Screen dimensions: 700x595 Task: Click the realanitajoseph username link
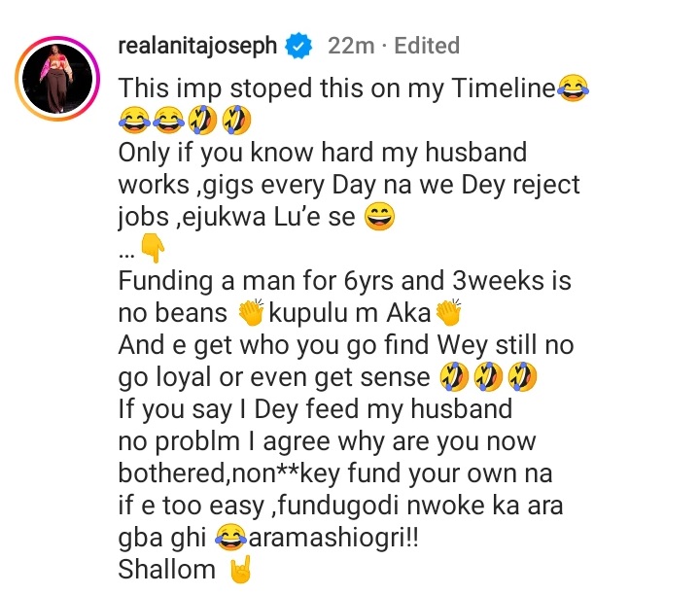[x=197, y=46]
